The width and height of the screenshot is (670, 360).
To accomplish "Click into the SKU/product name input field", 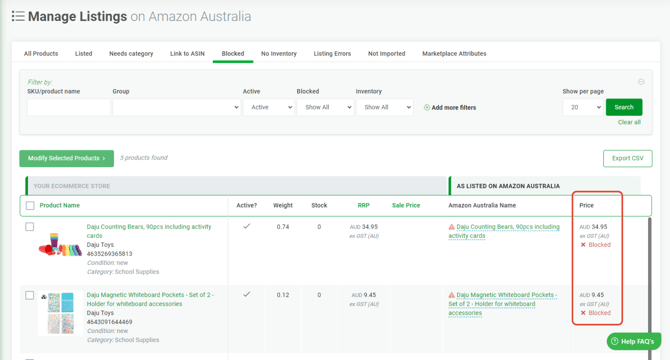I will [69, 107].
